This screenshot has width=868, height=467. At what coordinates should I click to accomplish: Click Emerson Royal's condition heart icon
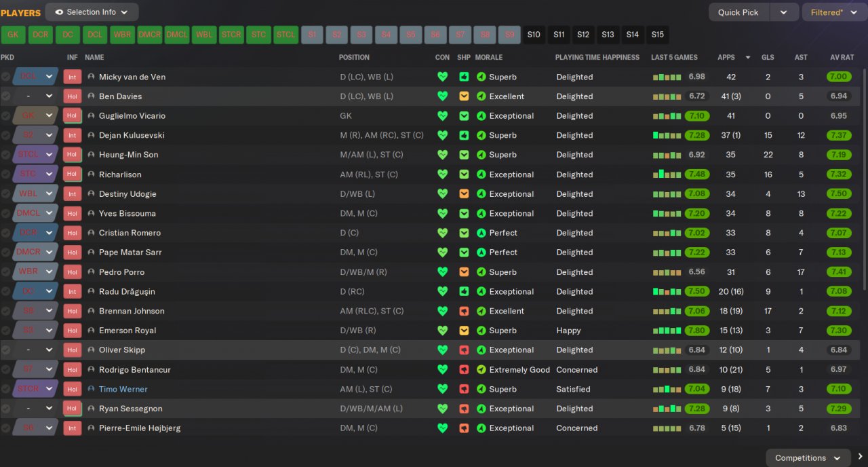tap(443, 331)
